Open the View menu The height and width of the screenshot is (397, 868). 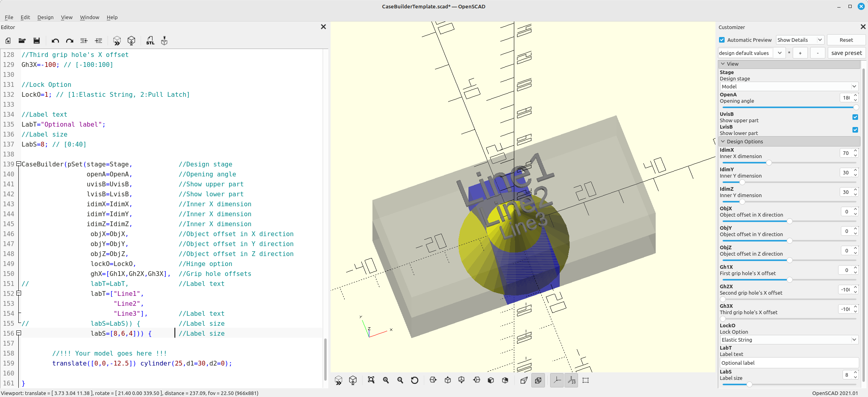coord(67,17)
